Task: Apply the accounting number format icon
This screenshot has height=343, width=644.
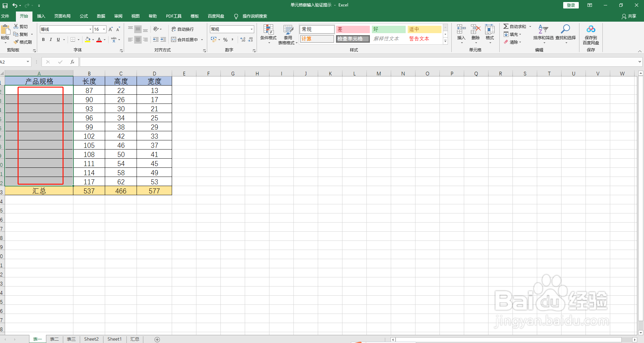Action: [x=214, y=40]
